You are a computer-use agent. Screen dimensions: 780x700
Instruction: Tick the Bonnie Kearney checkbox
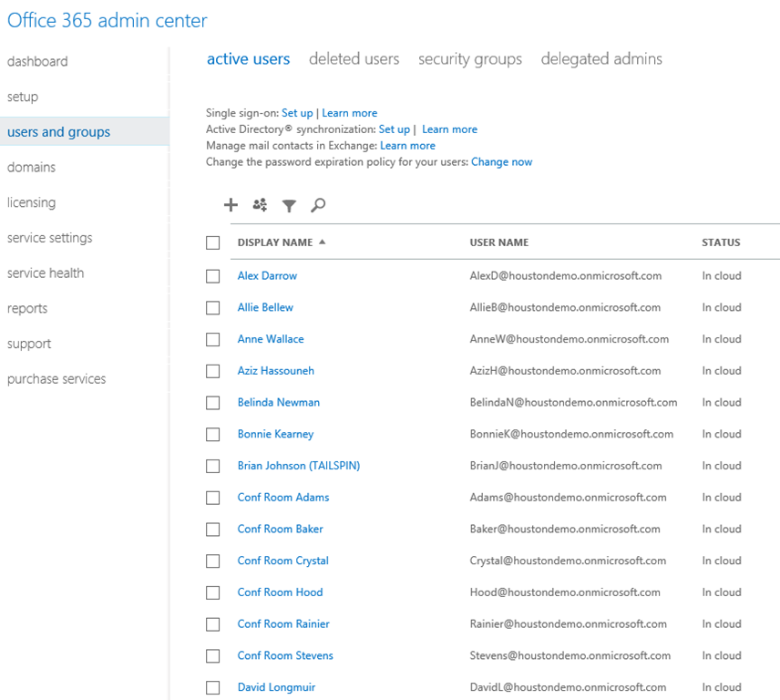(213, 435)
